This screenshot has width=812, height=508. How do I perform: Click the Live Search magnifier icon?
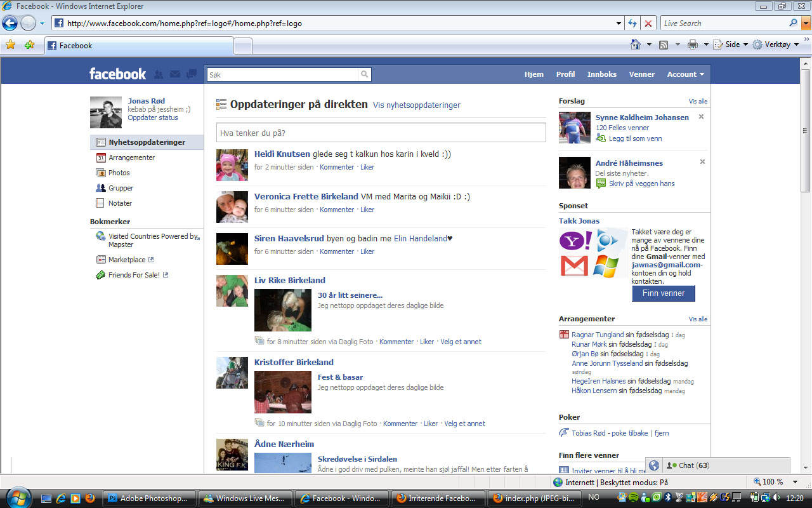793,23
